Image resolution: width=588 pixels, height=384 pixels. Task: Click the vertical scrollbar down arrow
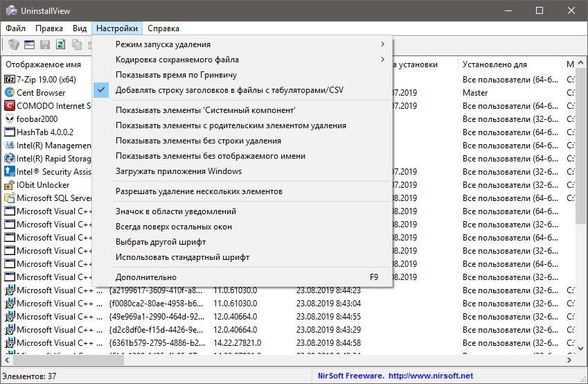coord(581,349)
